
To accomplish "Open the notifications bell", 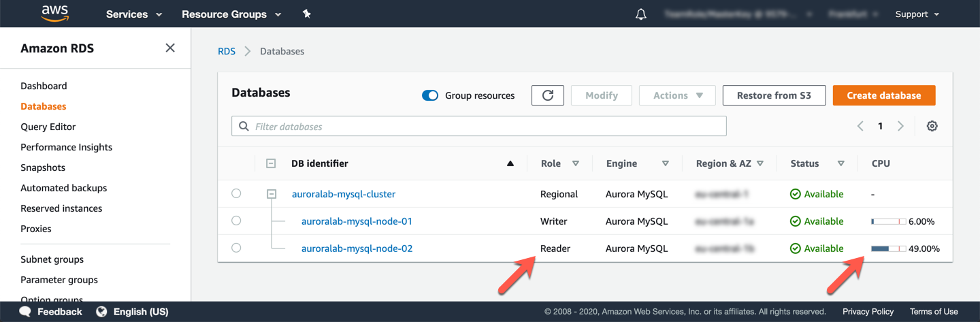I will [640, 14].
